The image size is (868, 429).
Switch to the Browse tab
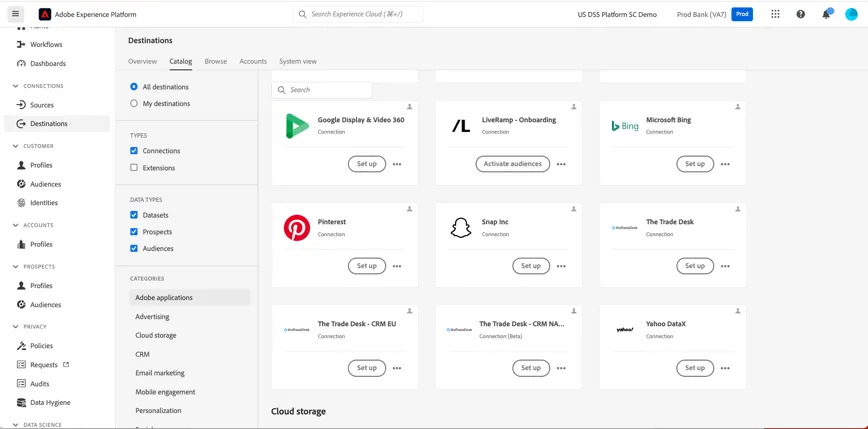pyautogui.click(x=216, y=61)
